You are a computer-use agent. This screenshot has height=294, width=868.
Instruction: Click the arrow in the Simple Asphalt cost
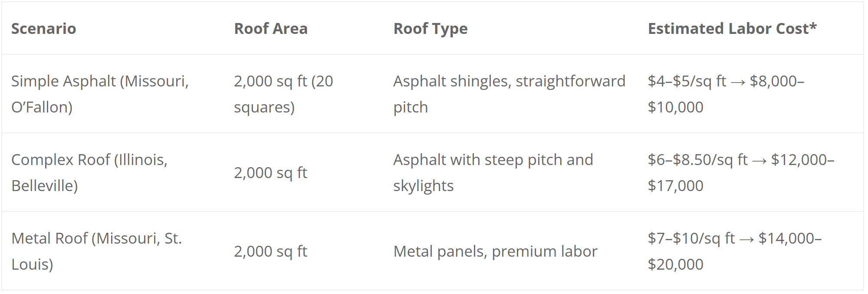[738, 82]
